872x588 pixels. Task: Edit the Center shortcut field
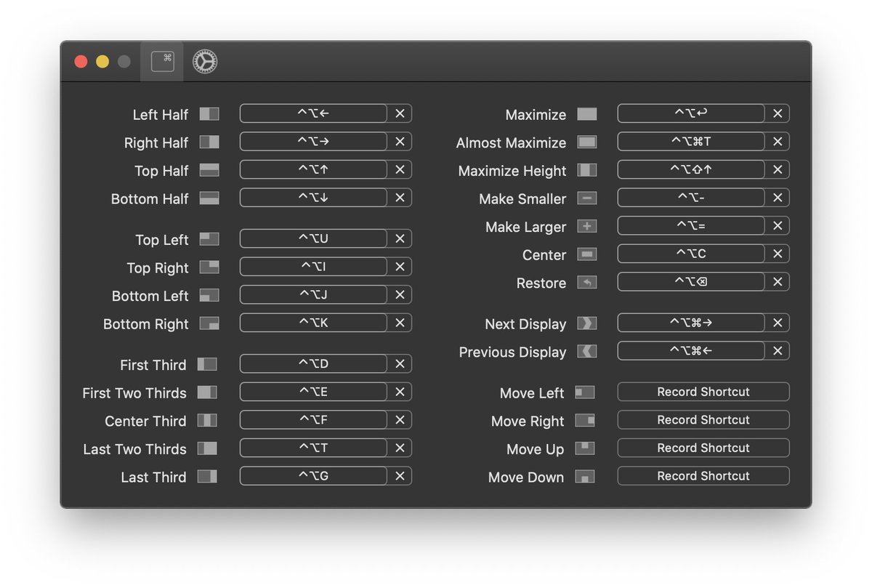pyautogui.click(x=692, y=254)
